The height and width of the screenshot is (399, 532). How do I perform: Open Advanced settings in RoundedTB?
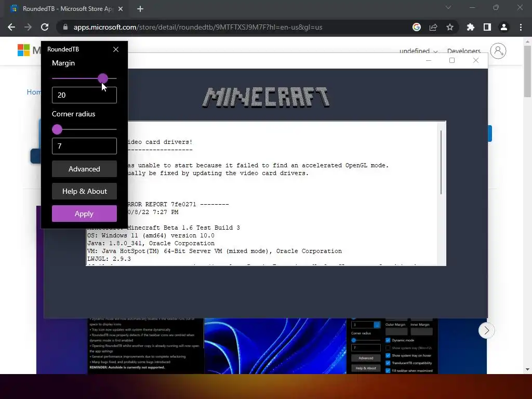click(84, 169)
